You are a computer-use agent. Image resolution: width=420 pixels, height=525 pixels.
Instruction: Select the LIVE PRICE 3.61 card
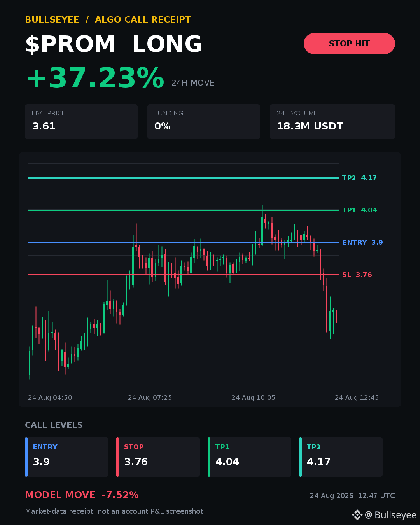(x=81, y=122)
